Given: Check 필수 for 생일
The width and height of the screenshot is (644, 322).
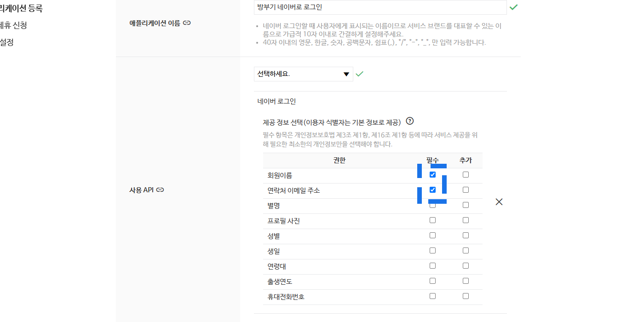Looking at the screenshot, I should tap(432, 251).
